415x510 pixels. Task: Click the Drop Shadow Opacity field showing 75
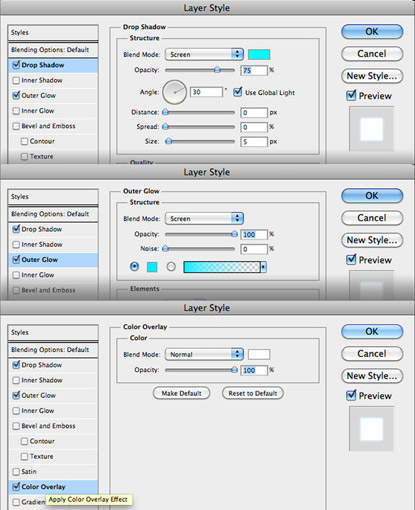254,70
